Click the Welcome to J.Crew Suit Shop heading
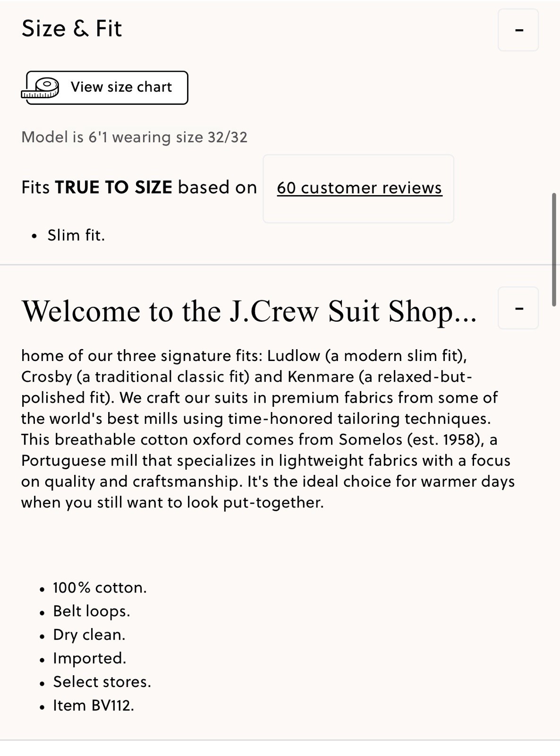 (x=249, y=311)
